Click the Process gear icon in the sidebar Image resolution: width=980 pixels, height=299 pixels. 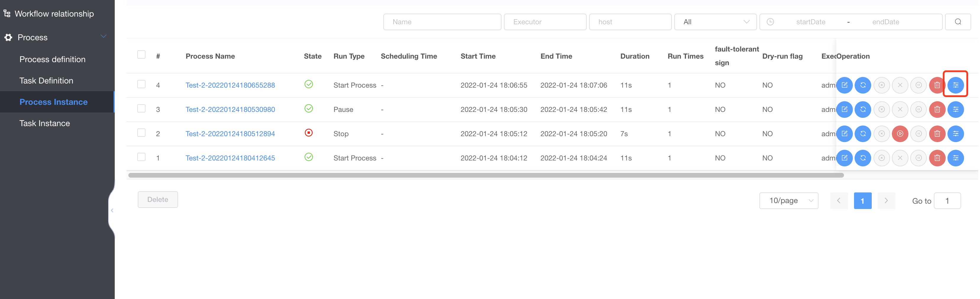click(x=8, y=37)
